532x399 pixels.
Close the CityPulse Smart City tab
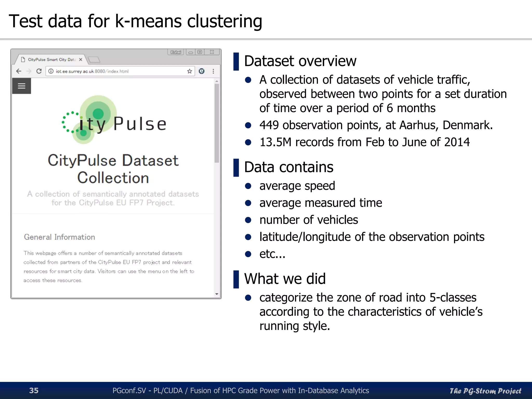pyautogui.click(x=81, y=59)
